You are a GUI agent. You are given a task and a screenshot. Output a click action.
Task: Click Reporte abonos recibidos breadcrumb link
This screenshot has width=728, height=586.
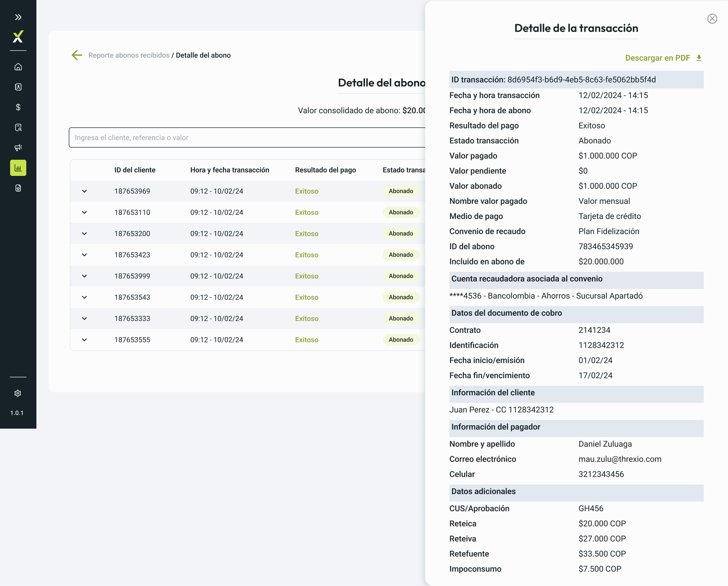coord(129,55)
